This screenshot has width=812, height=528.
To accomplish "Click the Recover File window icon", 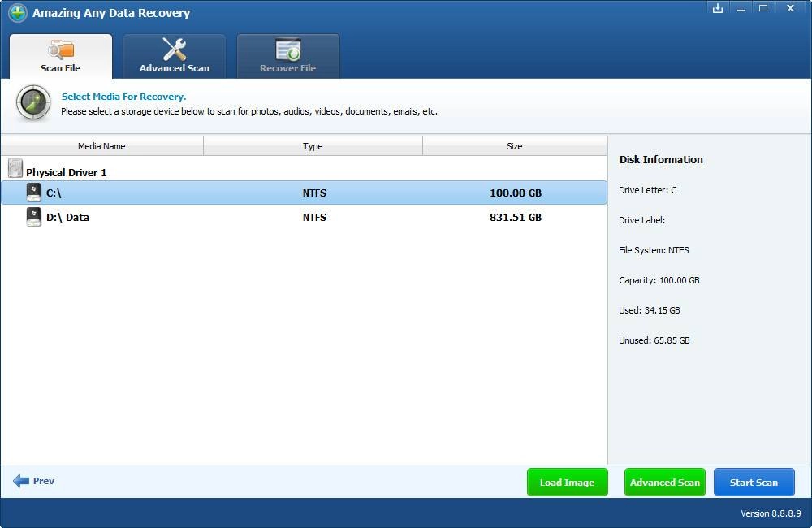I will (288, 50).
